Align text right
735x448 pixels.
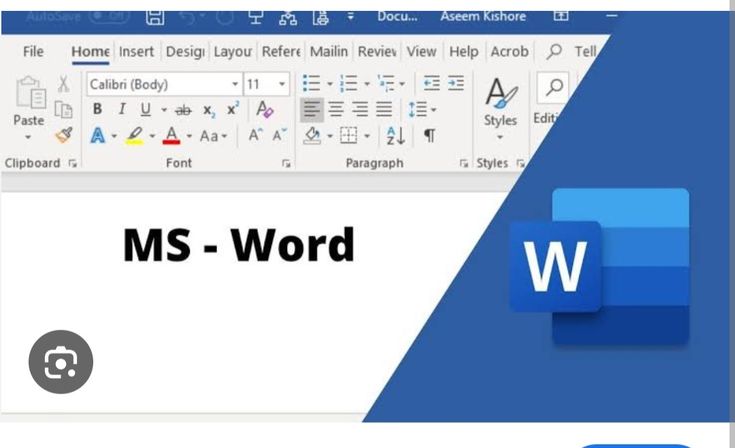tap(360, 110)
